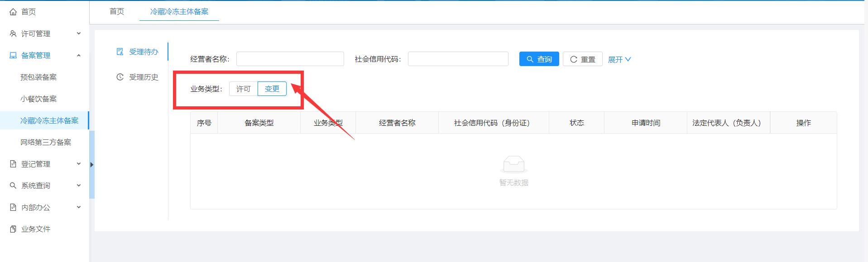Screen dimensions: 868x262
Task: Collapse the 备案管理 menu chevron
Action: [x=79, y=55]
